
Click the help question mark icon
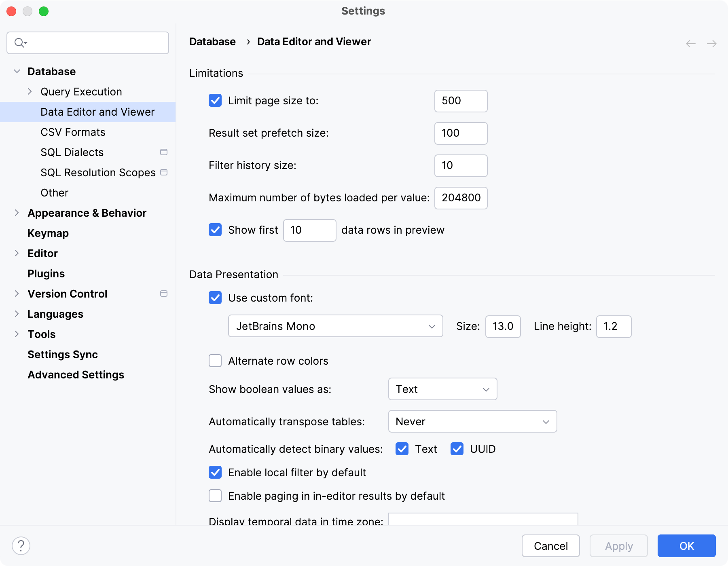(x=21, y=546)
